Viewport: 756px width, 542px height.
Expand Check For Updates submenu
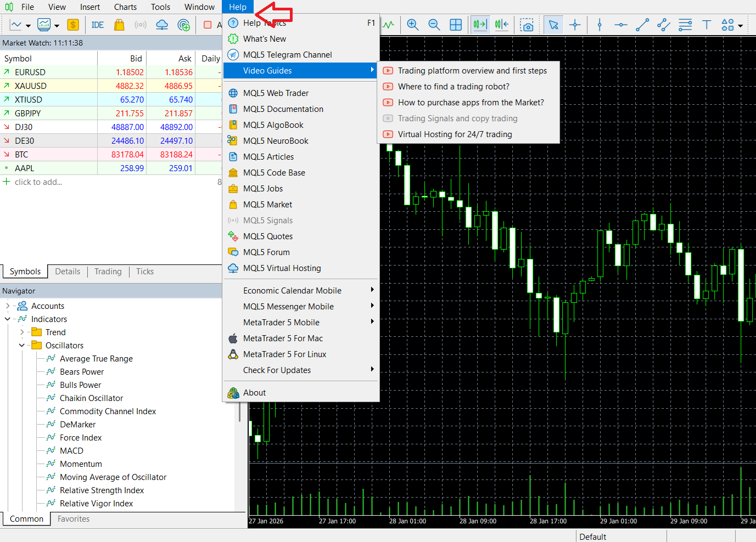pos(301,370)
